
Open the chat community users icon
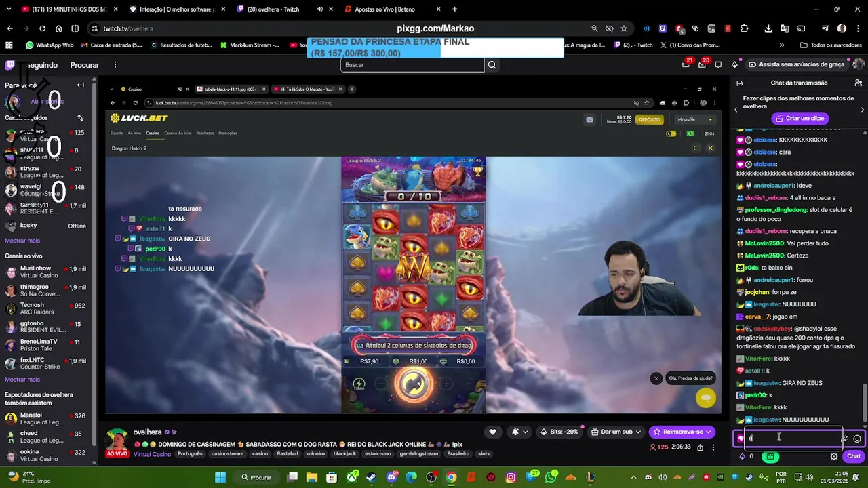(859, 83)
